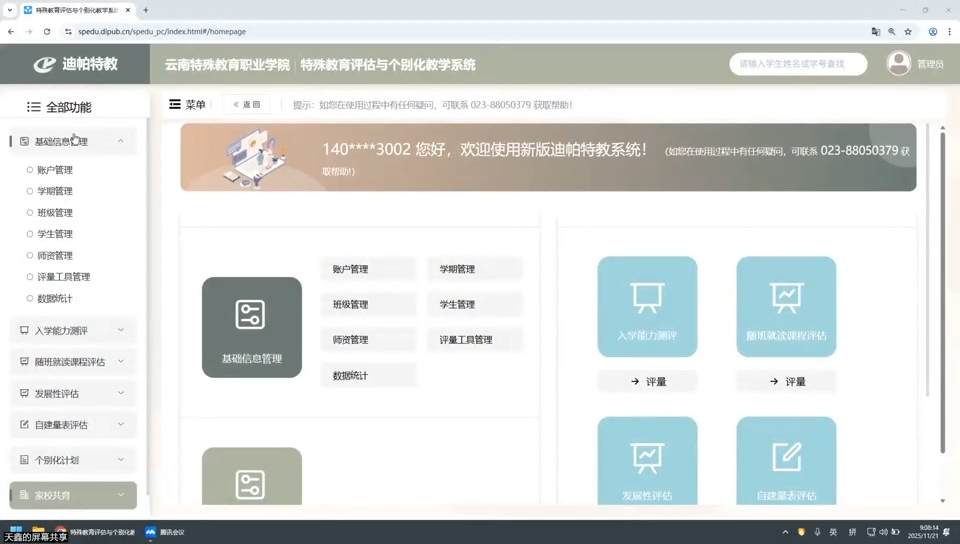Click browser bookmark star icon
Image resolution: width=960 pixels, height=544 pixels.
(x=908, y=31)
